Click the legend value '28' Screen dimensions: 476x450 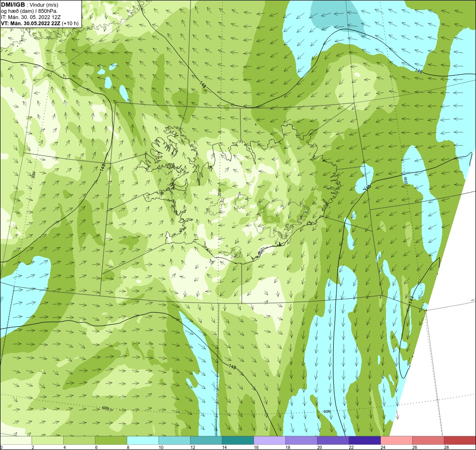[446, 447]
